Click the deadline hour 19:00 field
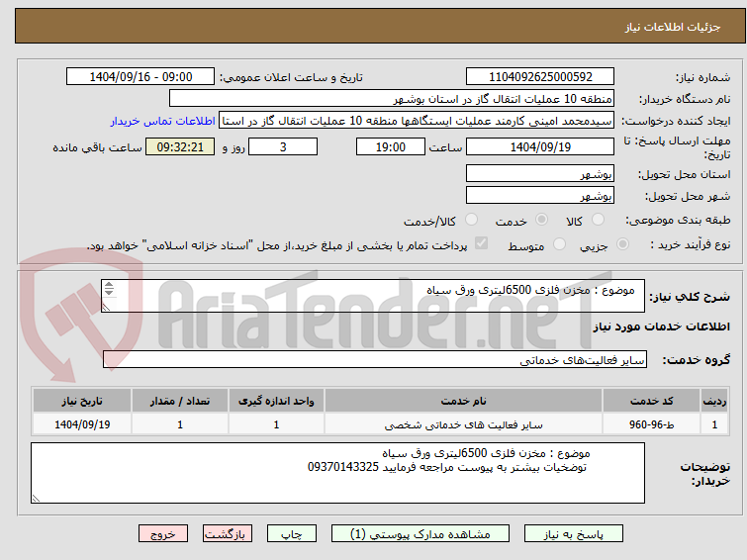 coord(390,146)
